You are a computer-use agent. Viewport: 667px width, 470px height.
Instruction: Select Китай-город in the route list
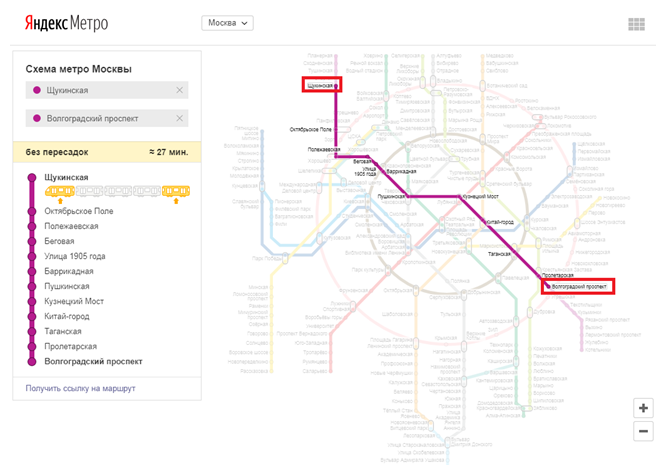(x=67, y=316)
